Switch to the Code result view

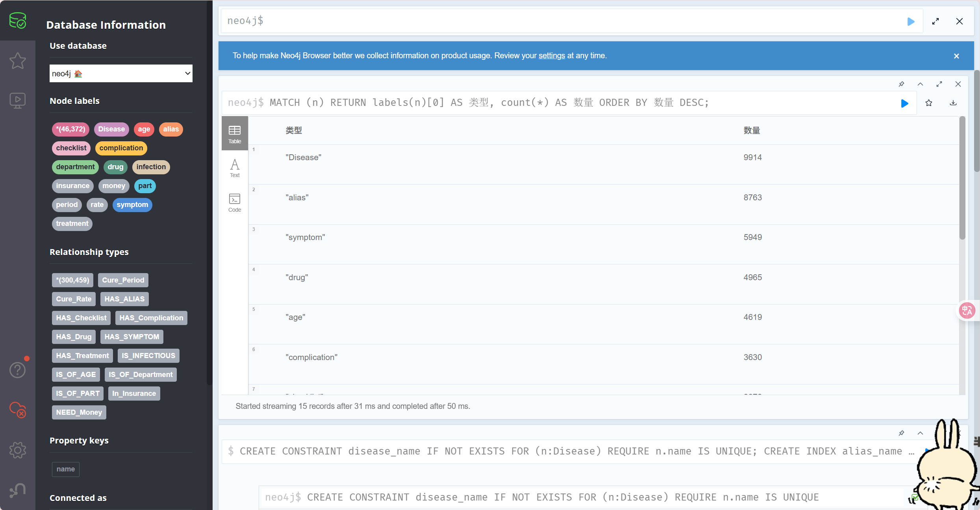[x=235, y=203]
